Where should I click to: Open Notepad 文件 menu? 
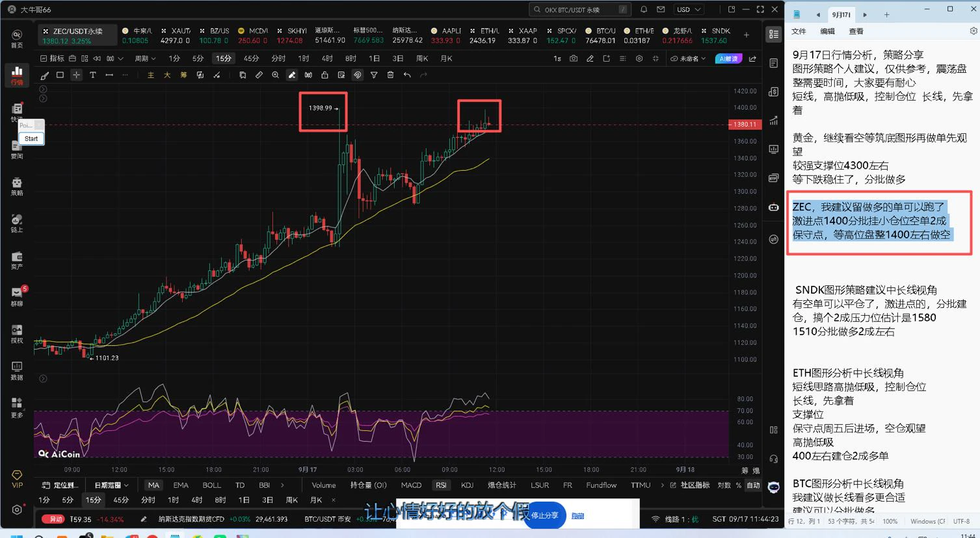click(799, 31)
